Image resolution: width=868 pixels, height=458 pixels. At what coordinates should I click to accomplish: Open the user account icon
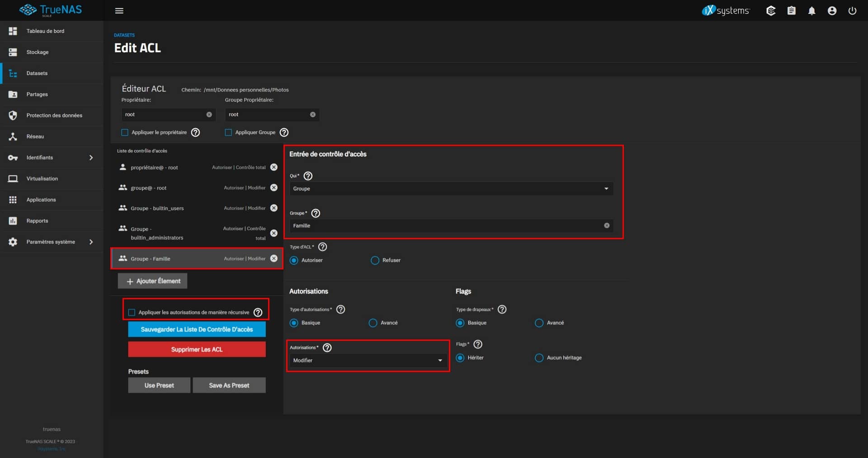[832, 11]
